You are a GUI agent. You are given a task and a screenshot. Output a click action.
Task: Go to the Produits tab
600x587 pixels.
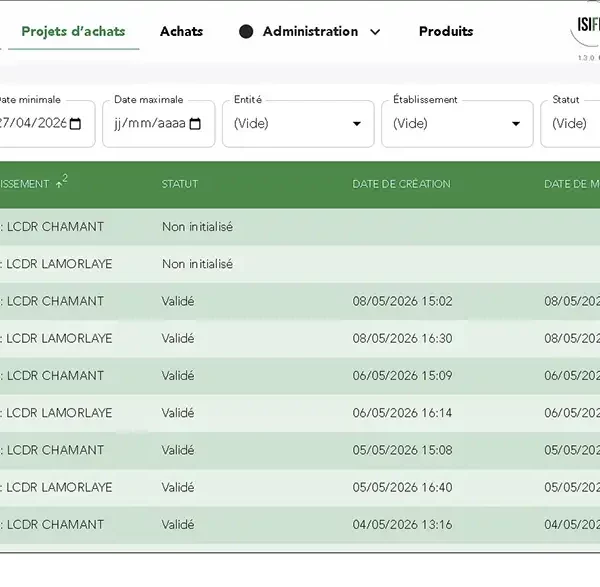(x=446, y=31)
